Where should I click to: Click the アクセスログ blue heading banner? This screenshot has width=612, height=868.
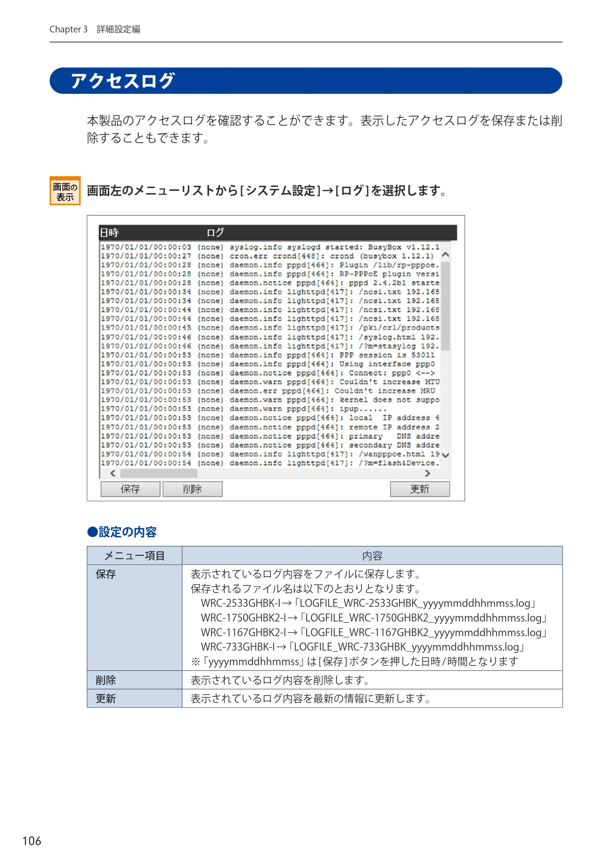pyautogui.click(x=306, y=80)
